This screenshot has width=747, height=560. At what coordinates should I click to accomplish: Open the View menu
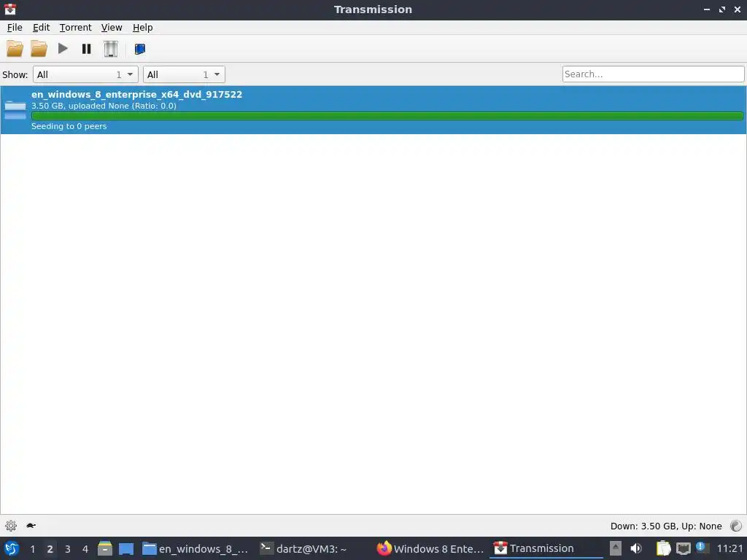pyautogui.click(x=112, y=28)
